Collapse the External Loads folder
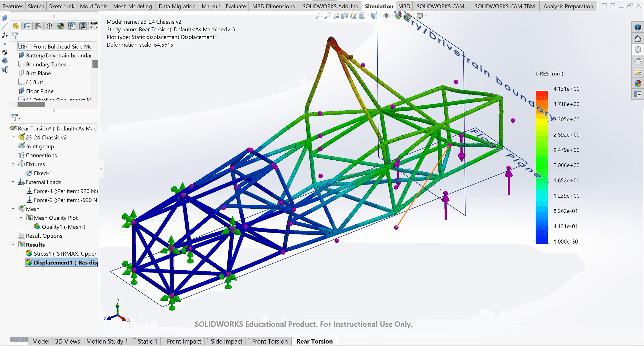Image resolution: width=644 pixels, height=346 pixels. [13, 182]
